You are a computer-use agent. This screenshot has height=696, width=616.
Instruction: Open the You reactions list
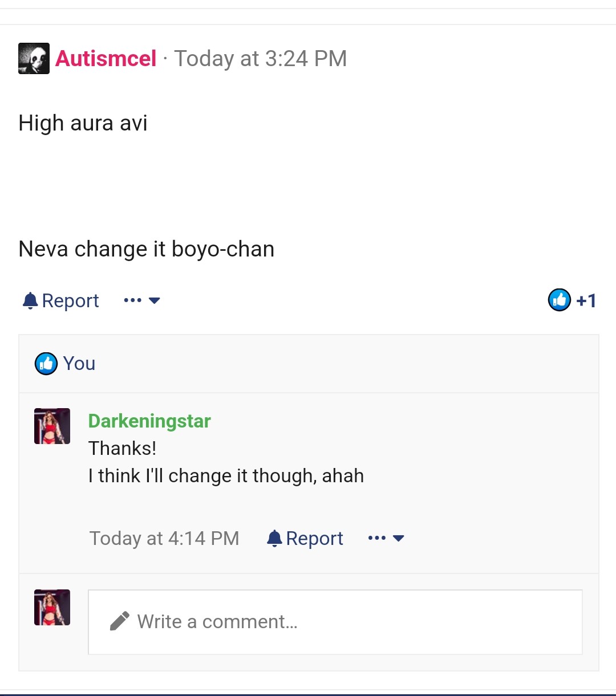79,364
